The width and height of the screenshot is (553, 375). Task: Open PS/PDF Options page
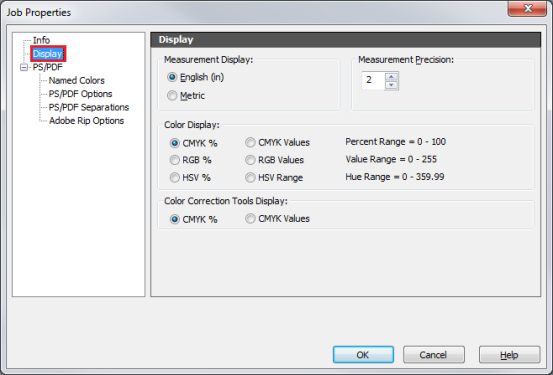80,94
